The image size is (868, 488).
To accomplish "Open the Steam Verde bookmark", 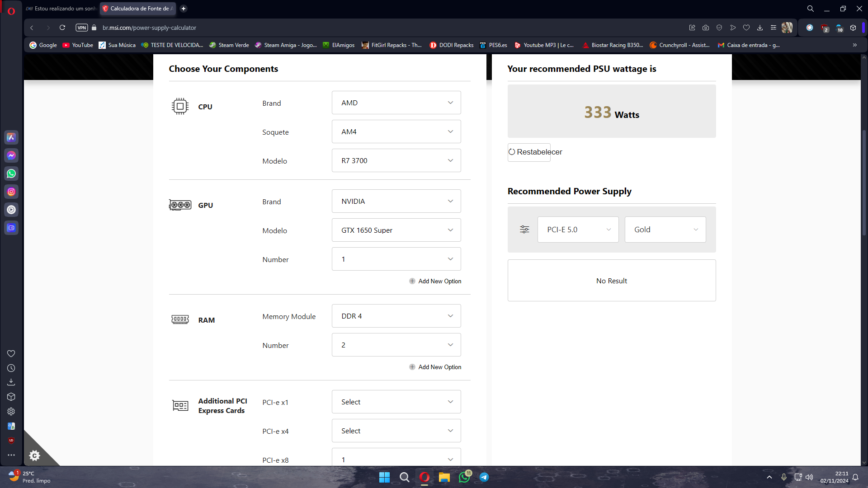I will click(229, 45).
